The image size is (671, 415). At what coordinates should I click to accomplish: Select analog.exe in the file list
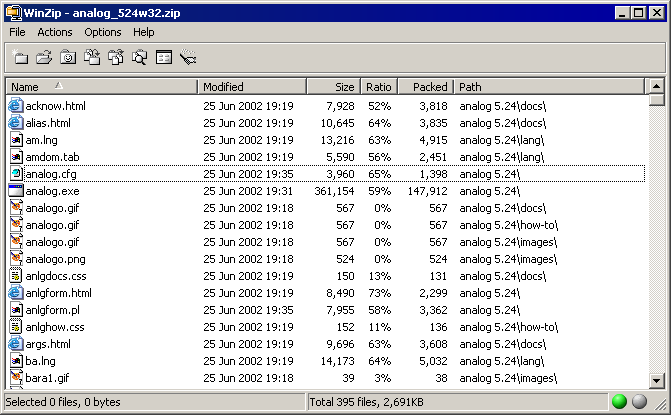tap(52, 191)
